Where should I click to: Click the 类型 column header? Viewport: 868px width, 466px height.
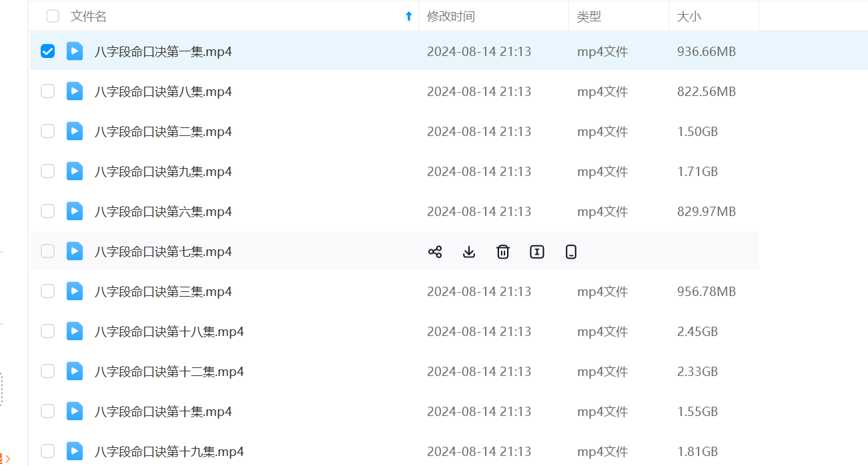coord(589,17)
